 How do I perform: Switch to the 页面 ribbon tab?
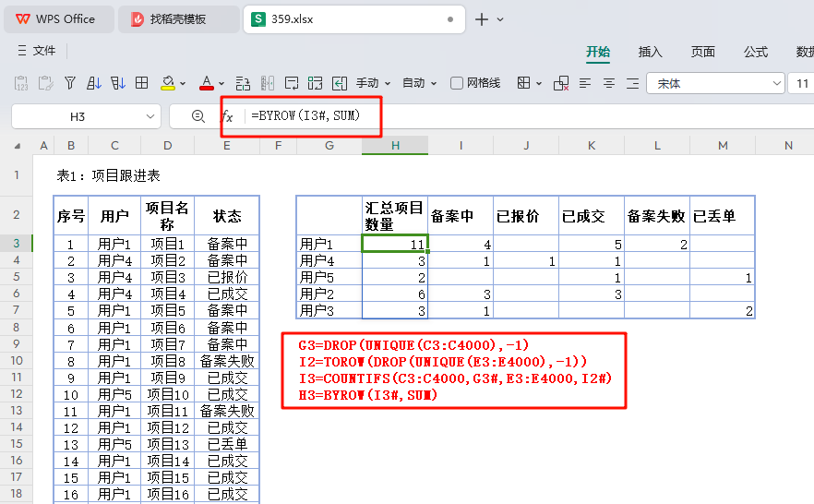tap(703, 52)
